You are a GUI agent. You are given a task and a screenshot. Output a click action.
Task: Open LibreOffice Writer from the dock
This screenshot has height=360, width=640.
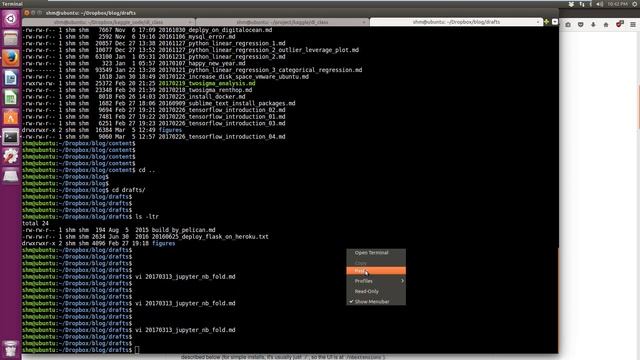(x=11, y=78)
